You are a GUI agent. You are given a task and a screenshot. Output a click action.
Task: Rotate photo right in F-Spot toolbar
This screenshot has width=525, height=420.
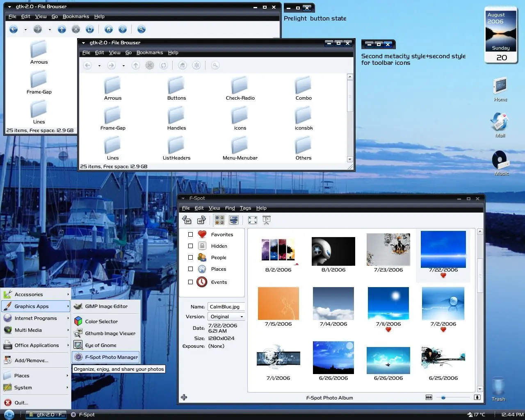pyautogui.click(x=201, y=220)
